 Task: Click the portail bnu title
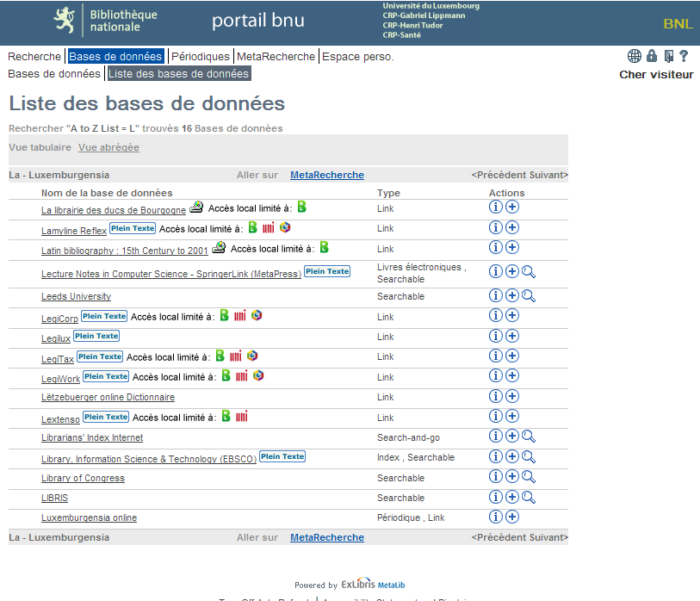tap(258, 21)
